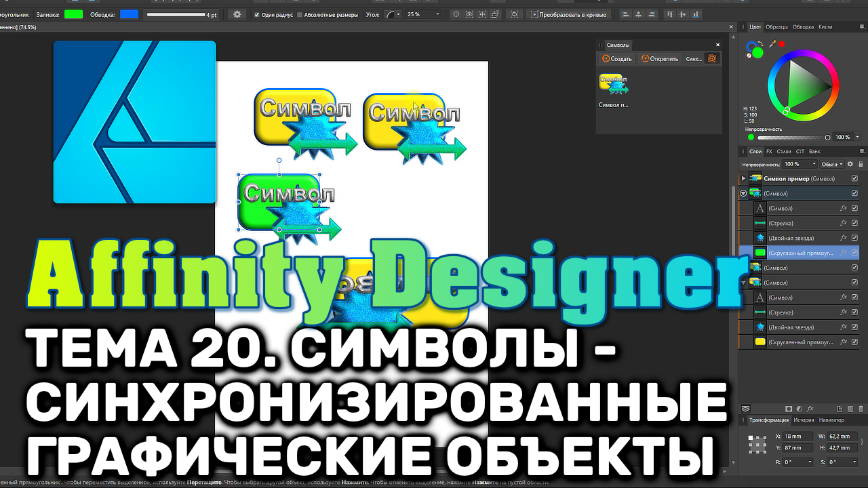Click Преобразовать в кривые button
The width and height of the screenshot is (868, 488).
[568, 14]
